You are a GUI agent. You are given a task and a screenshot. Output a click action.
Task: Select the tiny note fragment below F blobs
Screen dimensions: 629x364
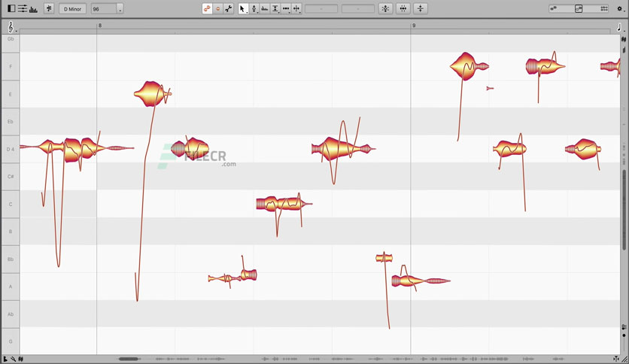[x=490, y=88]
